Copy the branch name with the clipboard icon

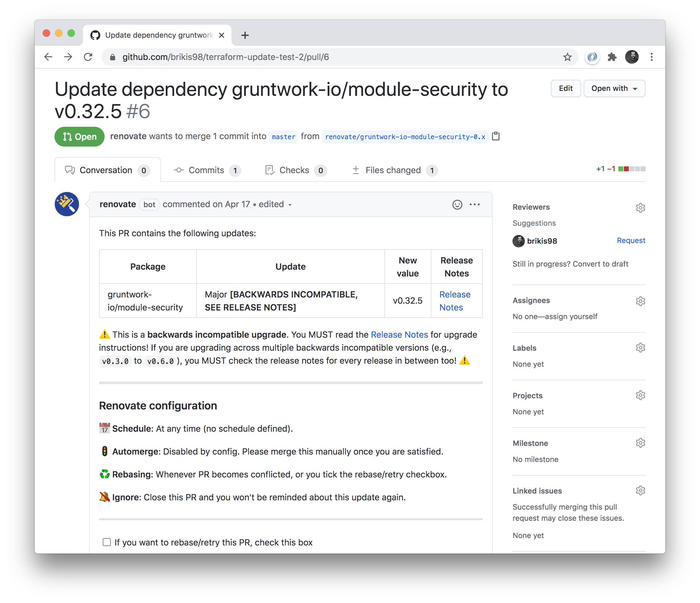[496, 136]
